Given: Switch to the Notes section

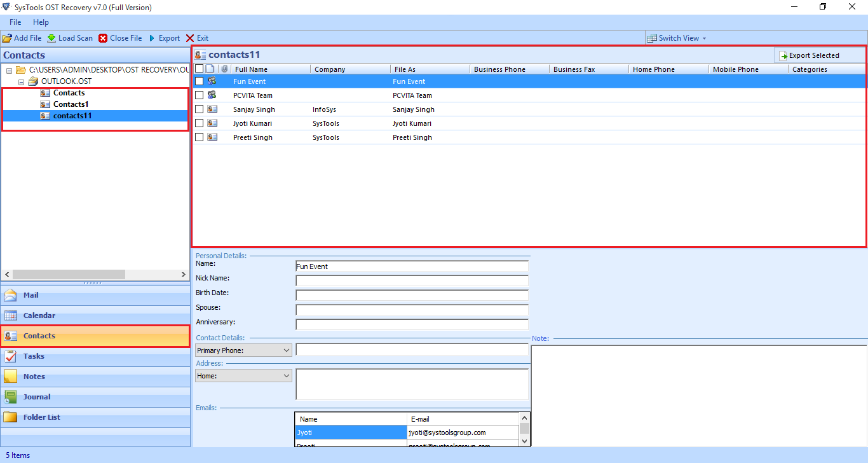Looking at the screenshot, I should point(95,377).
